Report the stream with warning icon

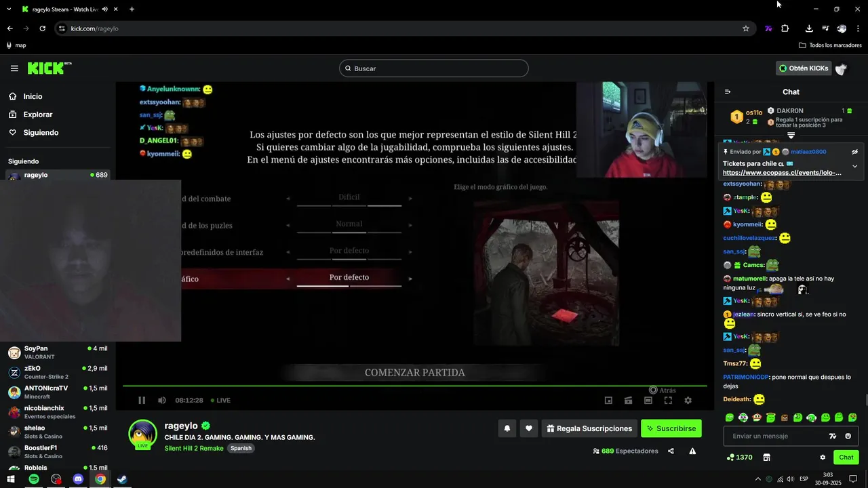click(692, 451)
